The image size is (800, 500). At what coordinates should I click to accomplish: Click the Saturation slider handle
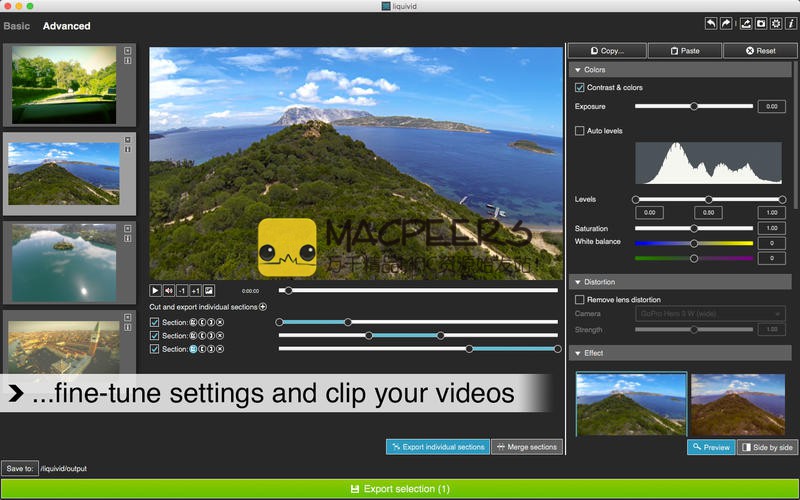click(x=694, y=229)
